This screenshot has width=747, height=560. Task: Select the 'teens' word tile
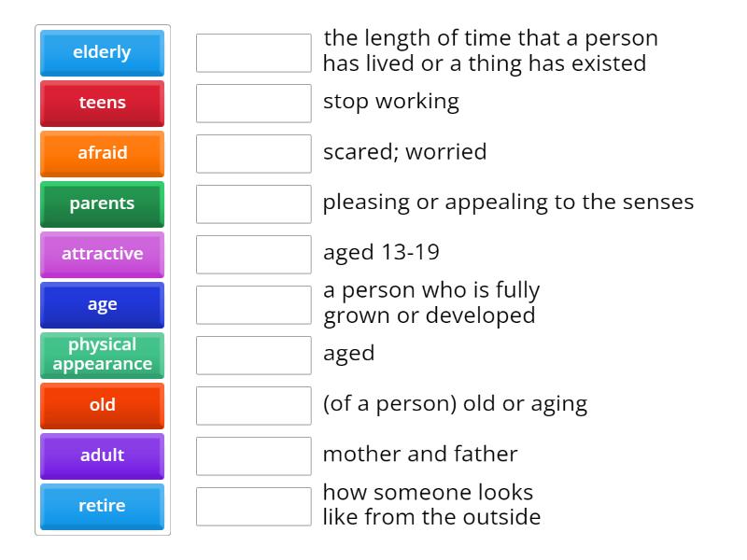(102, 103)
